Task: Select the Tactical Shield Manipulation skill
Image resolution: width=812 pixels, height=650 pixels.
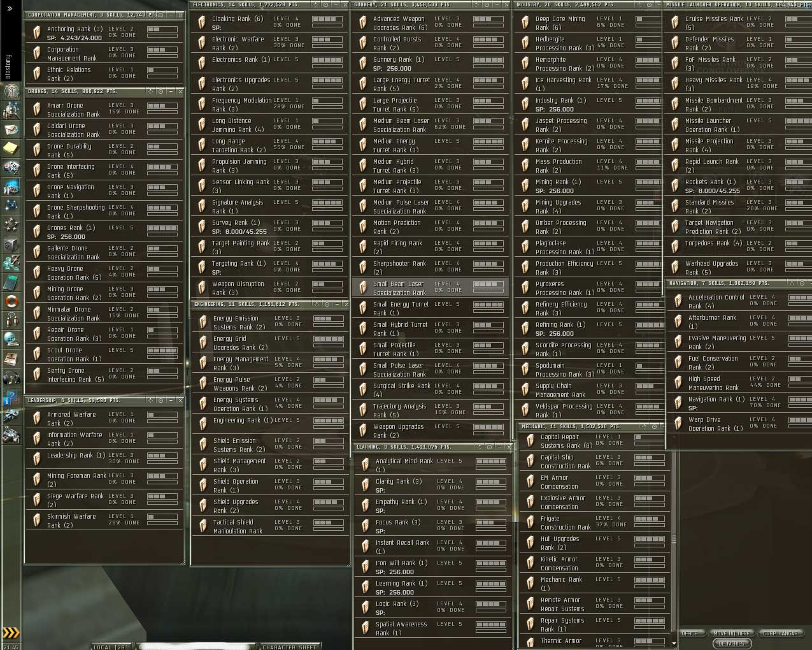Action: (x=270, y=526)
